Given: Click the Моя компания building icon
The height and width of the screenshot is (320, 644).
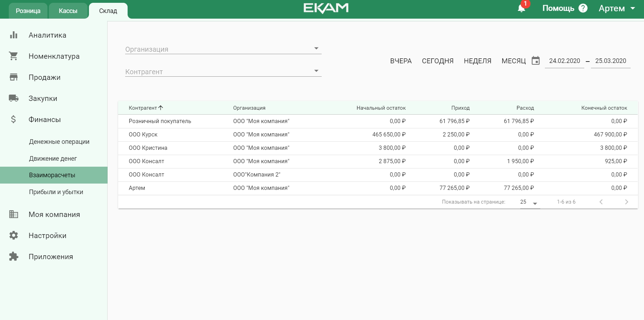Looking at the screenshot, I should tap(14, 214).
